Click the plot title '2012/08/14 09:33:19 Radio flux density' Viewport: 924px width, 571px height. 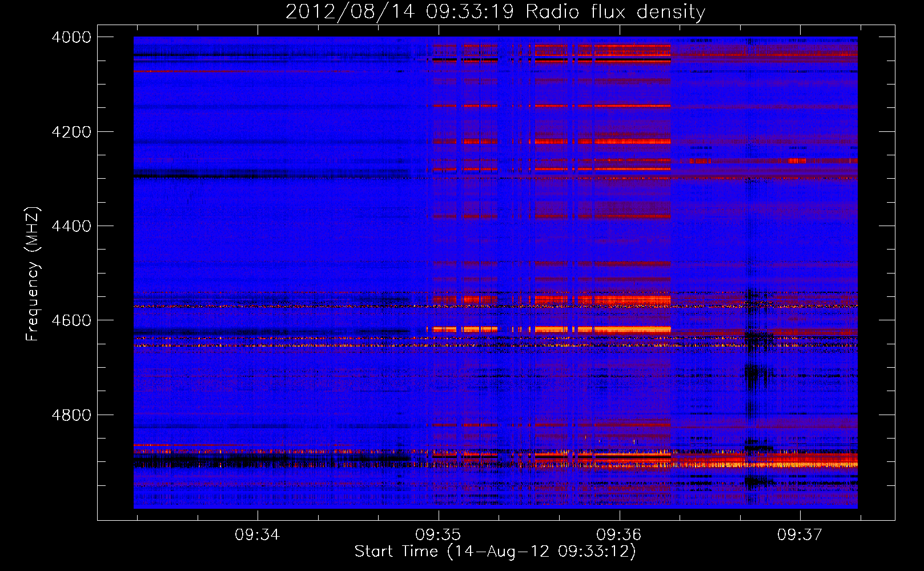pos(495,11)
